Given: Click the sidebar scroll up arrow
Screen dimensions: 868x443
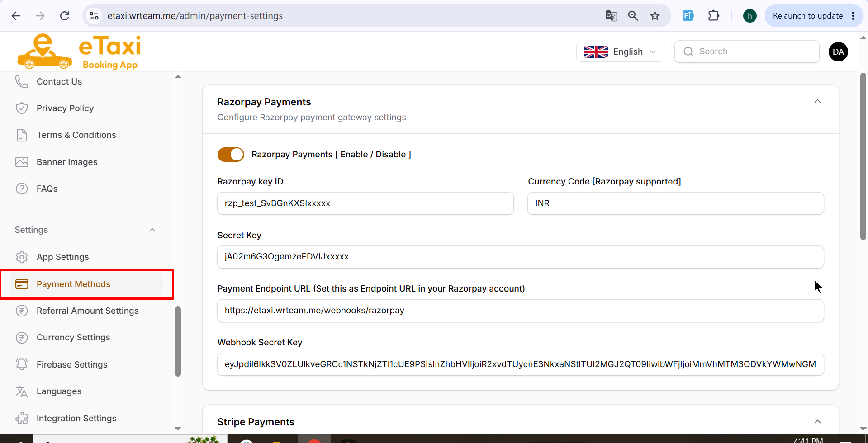Looking at the screenshot, I should pyautogui.click(x=178, y=76).
